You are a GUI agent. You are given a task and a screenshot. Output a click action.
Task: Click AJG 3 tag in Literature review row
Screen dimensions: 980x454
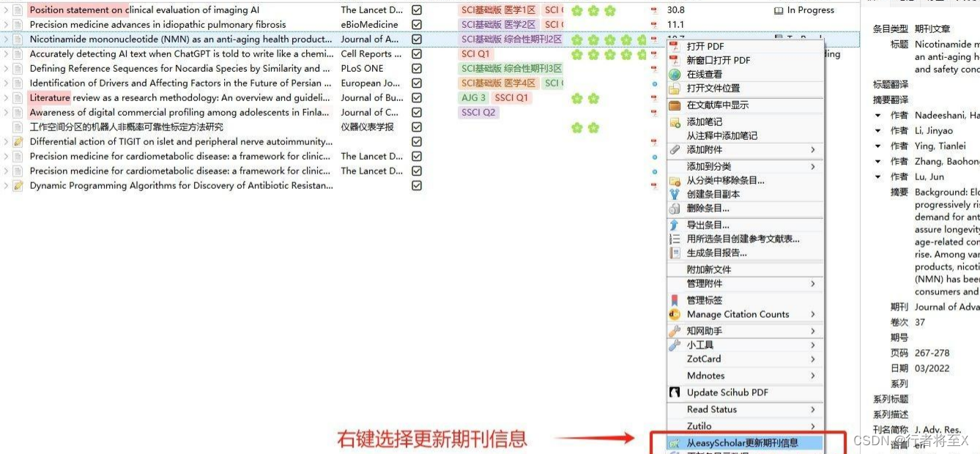click(x=473, y=98)
